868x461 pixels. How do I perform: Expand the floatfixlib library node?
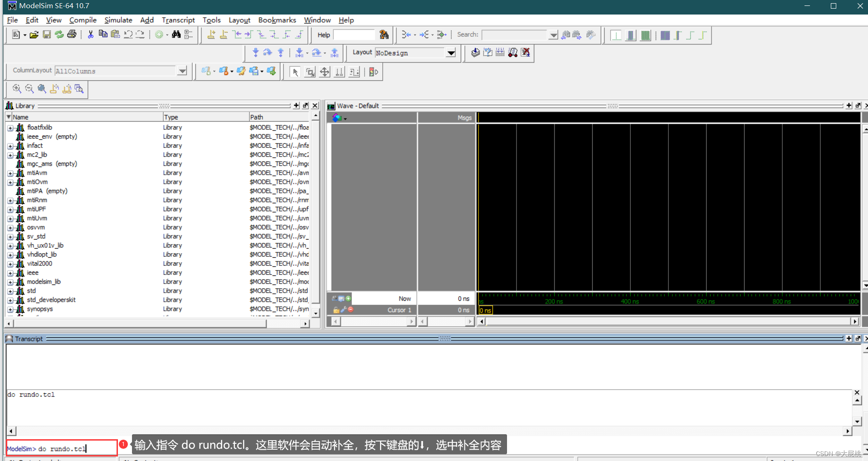(10, 128)
